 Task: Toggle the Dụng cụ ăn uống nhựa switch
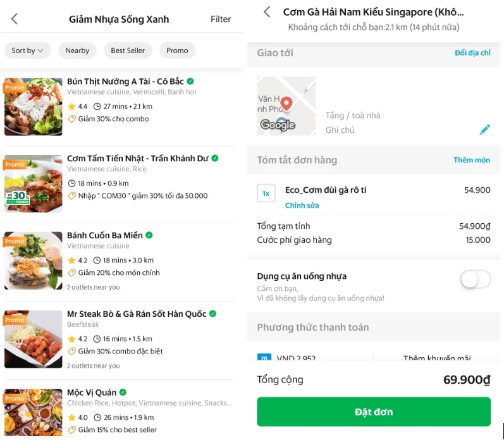[x=475, y=279]
